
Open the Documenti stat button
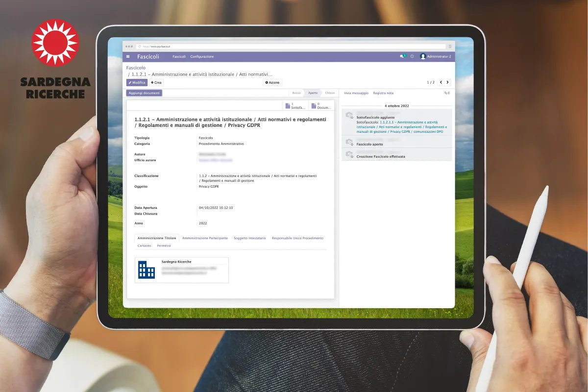pos(321,106)
